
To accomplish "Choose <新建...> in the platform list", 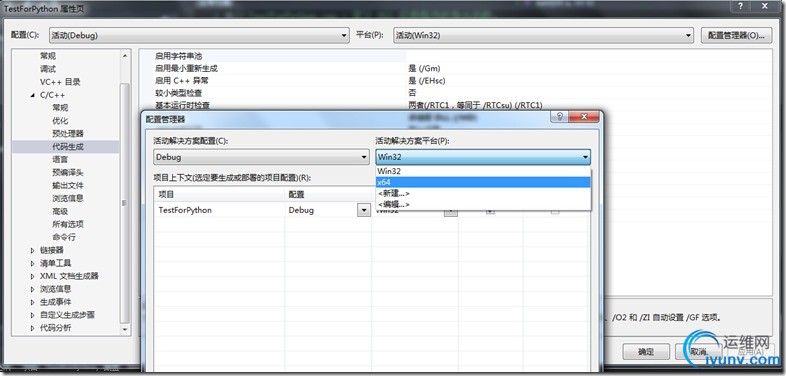I will [x=483, y=193].
